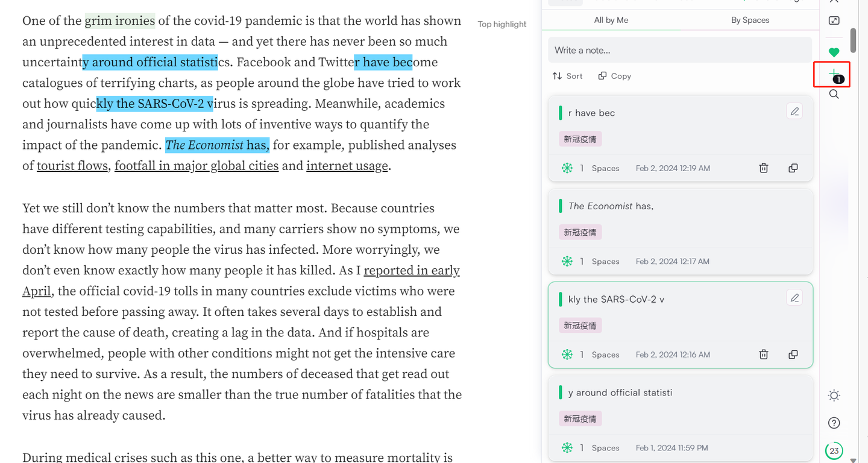
Task: Open the Sort options for highlights
Action: pos(567,76)
